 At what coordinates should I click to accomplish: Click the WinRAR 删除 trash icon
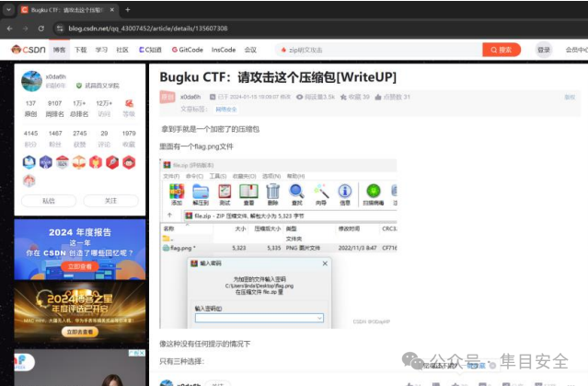[272, 194]
